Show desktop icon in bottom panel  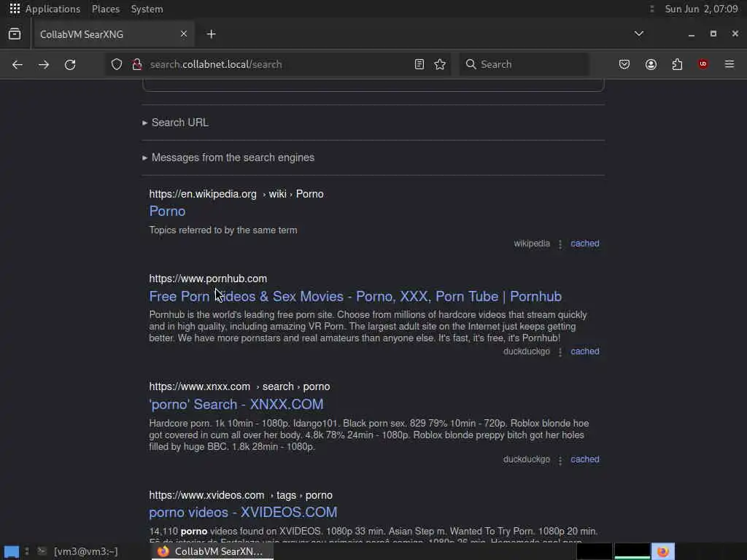coord(12,551)
